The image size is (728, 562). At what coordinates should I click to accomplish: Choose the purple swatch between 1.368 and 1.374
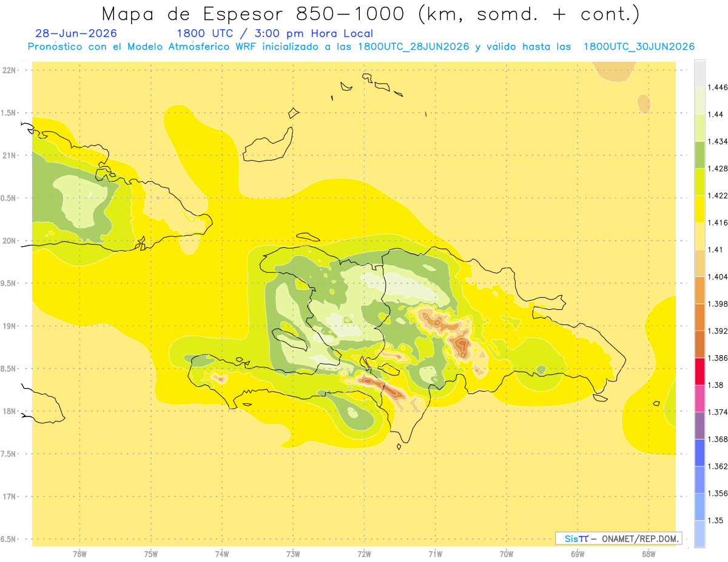(x=699, y=426)
